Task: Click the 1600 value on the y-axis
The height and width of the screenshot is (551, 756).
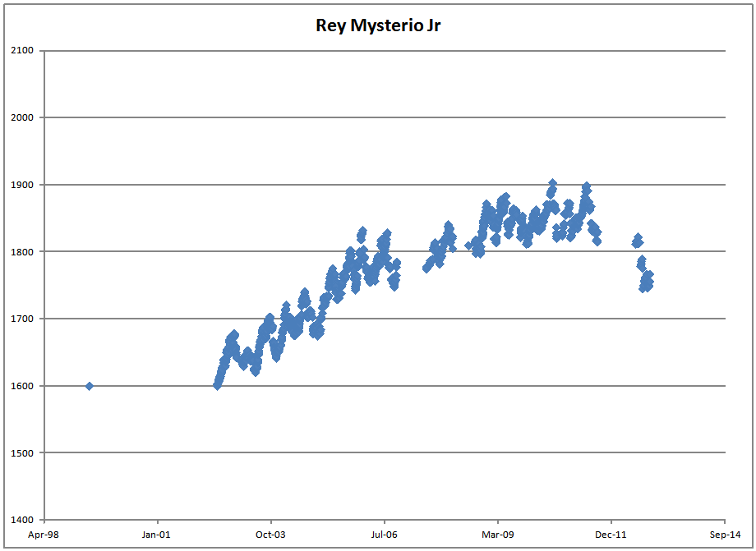Action: pyautogui.click(x=22, y=386)
